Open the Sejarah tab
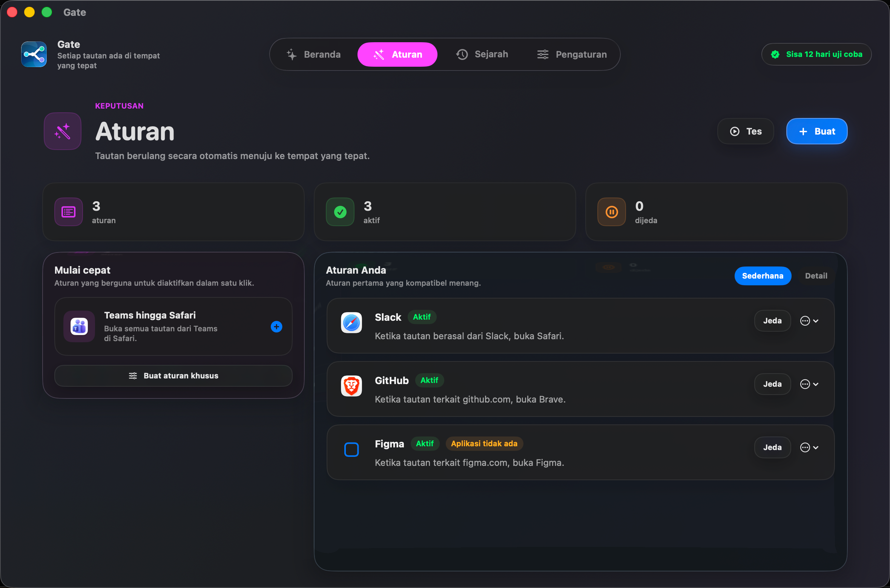The image size is (890, 588). coord(482,54)
